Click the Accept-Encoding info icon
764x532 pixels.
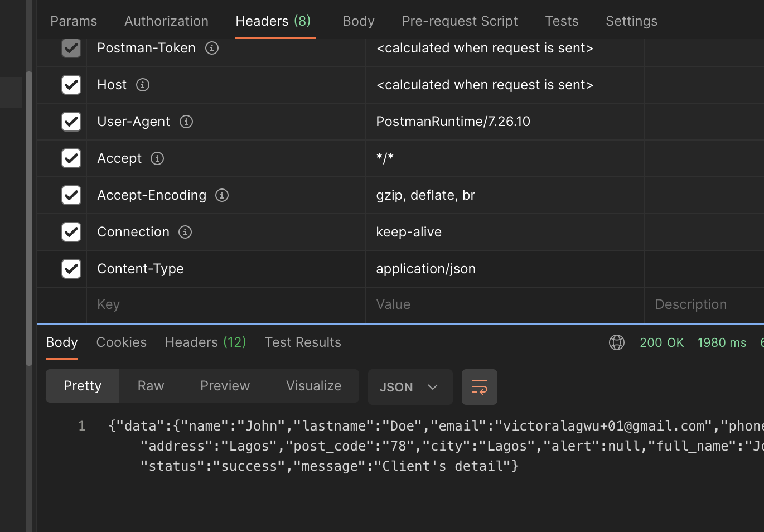221,195
